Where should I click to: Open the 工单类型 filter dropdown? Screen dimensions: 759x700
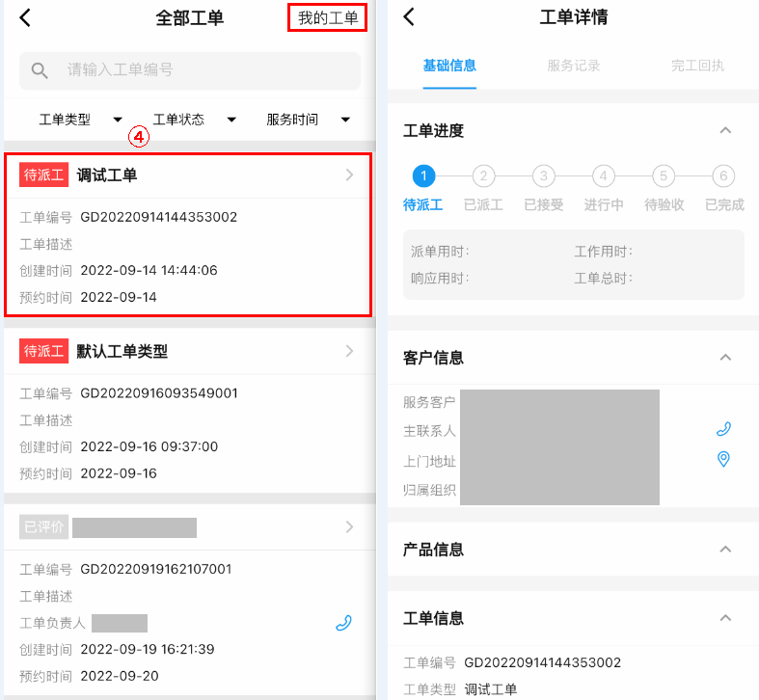click(x=80, y=120)
